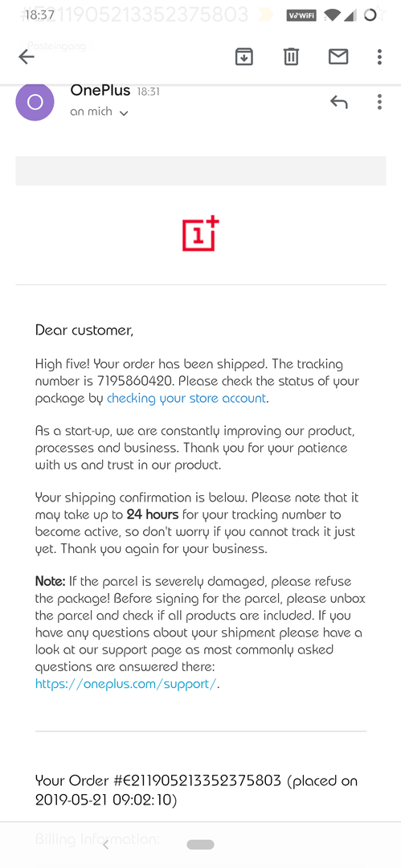Open the top toolbar overflow menu
Image resolution: width=401 pixels, height=868 pixels.
[x=379, y=56]
